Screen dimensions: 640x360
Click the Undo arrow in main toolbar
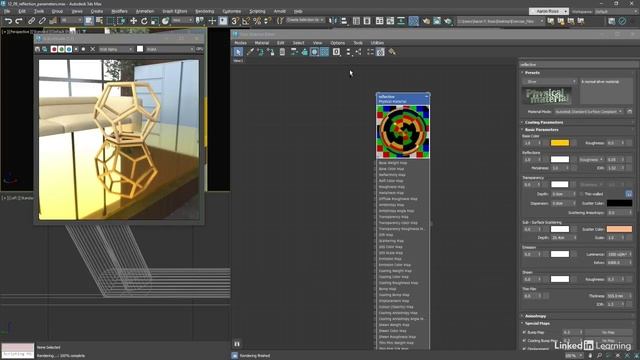click(8, 21)
